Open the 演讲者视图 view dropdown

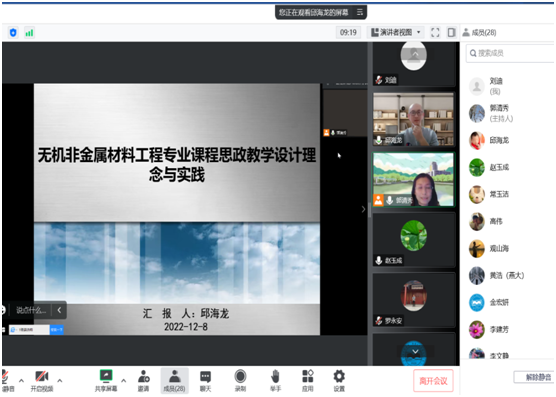click(x=396, y=33)
